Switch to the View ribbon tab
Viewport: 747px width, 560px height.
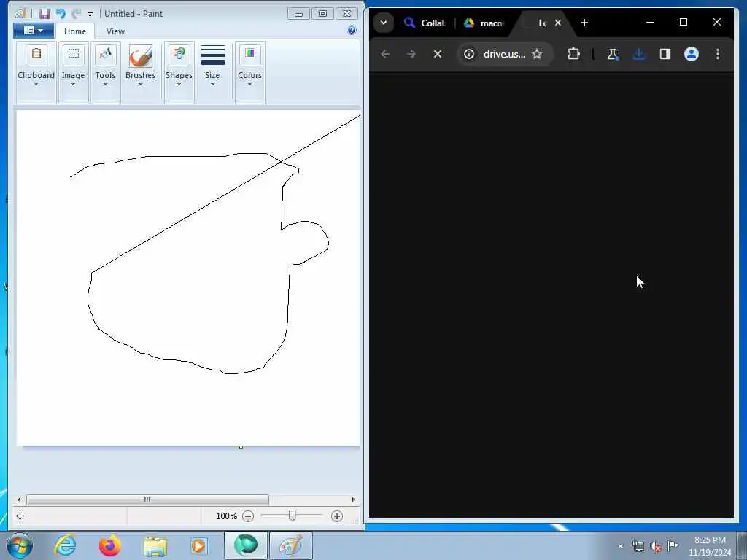pyautogui.click(x=115, y=31)
